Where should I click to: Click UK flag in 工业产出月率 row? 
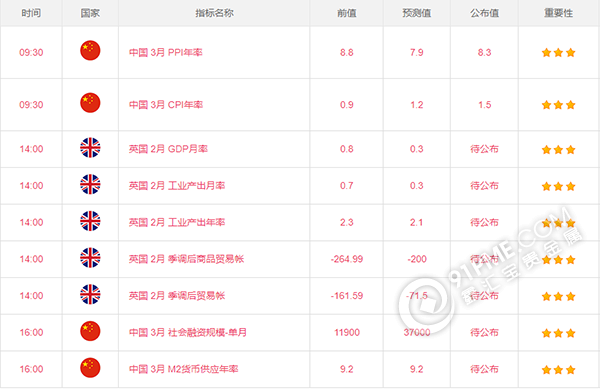click(90, 184)
